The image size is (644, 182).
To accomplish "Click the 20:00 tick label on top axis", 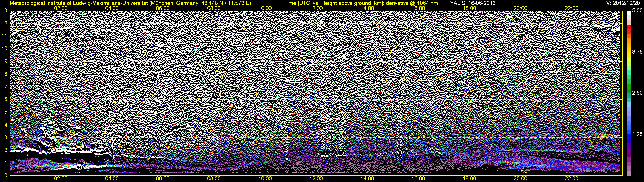I will (521, 8).
